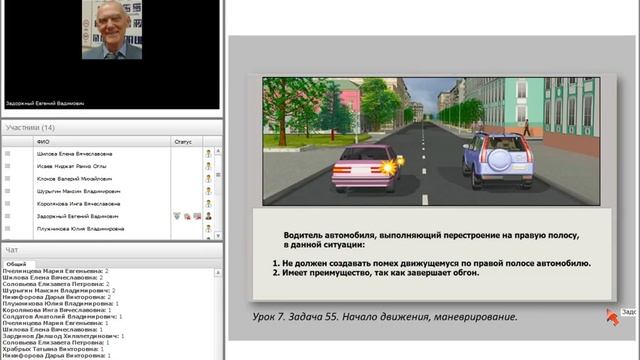The width and height of the screenshot is (640, 360).
Task: Click the Участники (14) panel header
Action: [112, 128]
